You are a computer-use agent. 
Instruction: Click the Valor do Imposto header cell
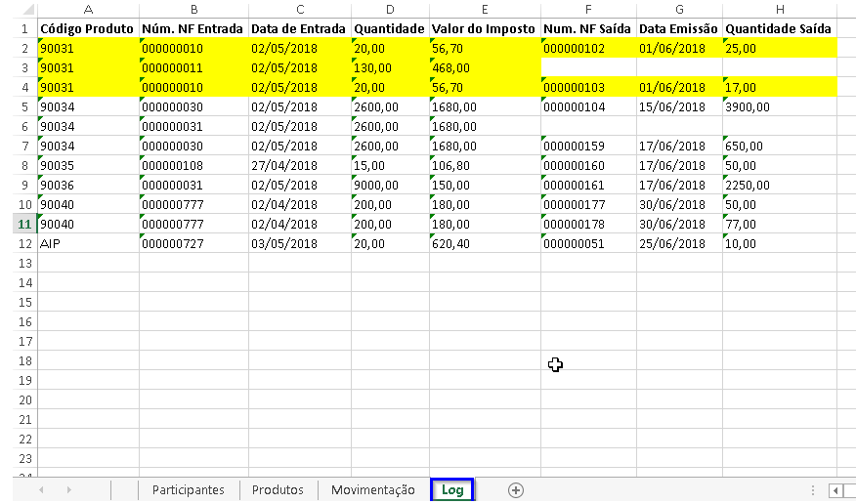[x=485, y=28]
